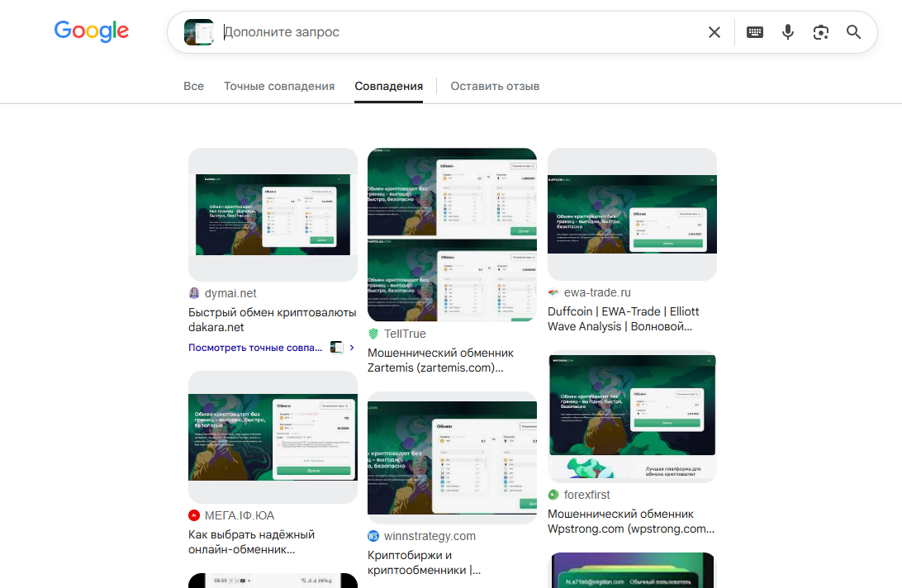Open the winnstrategy.com result image

point(452,458)
